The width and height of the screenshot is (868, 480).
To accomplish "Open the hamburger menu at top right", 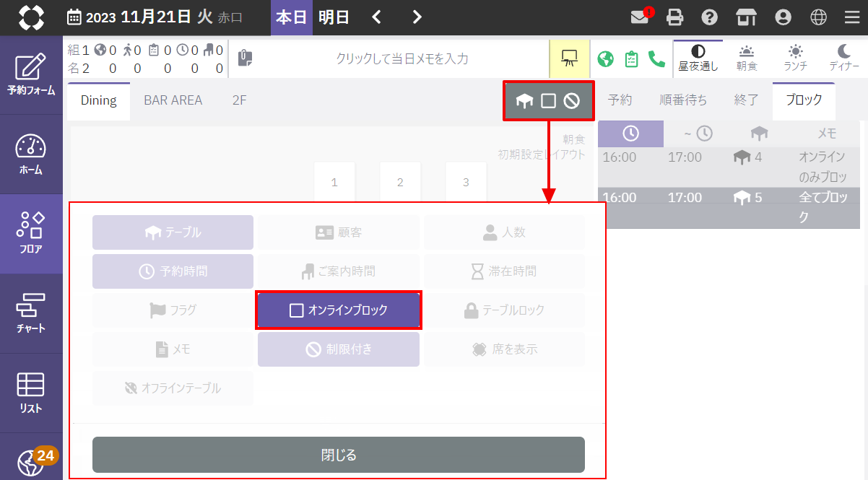I will tap(852, 17).
